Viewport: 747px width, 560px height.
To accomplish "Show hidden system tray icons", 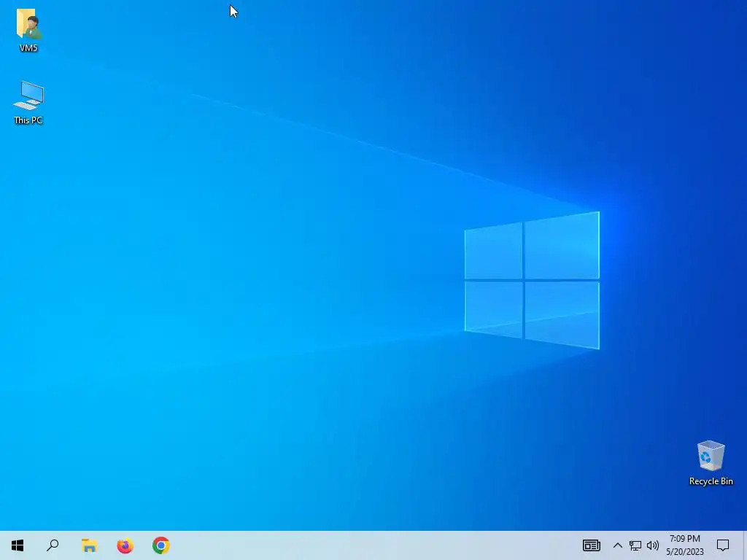I will pos(617,545).
